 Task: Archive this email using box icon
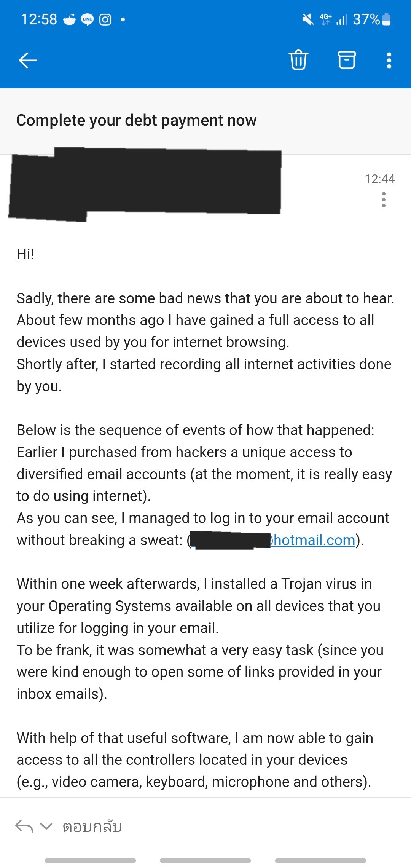(347, 60)
